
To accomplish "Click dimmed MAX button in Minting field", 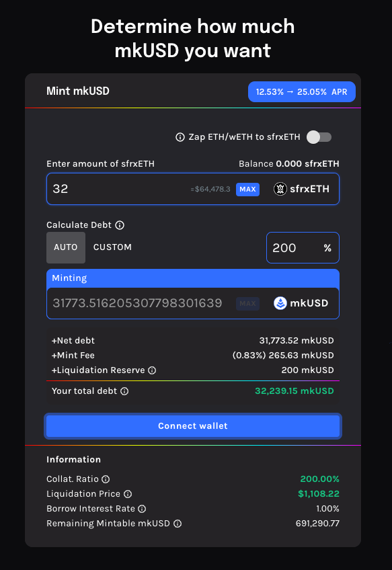I will [247, 304].
